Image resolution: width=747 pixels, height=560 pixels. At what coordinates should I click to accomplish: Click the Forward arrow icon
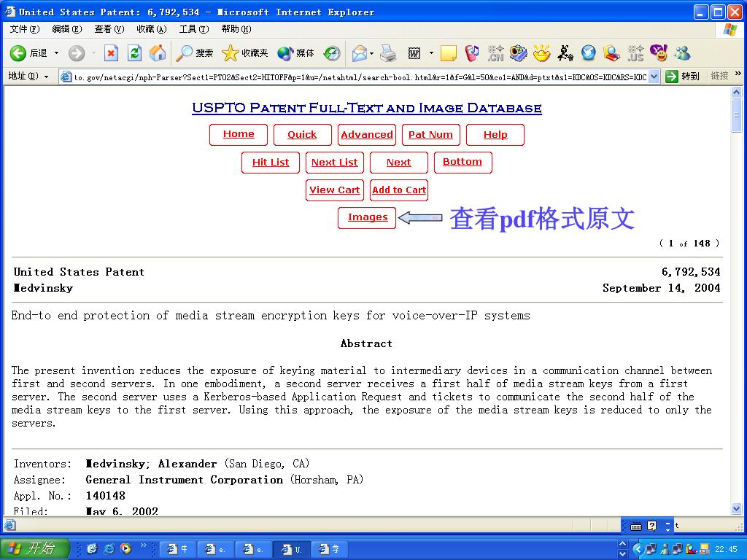point(76,52)
